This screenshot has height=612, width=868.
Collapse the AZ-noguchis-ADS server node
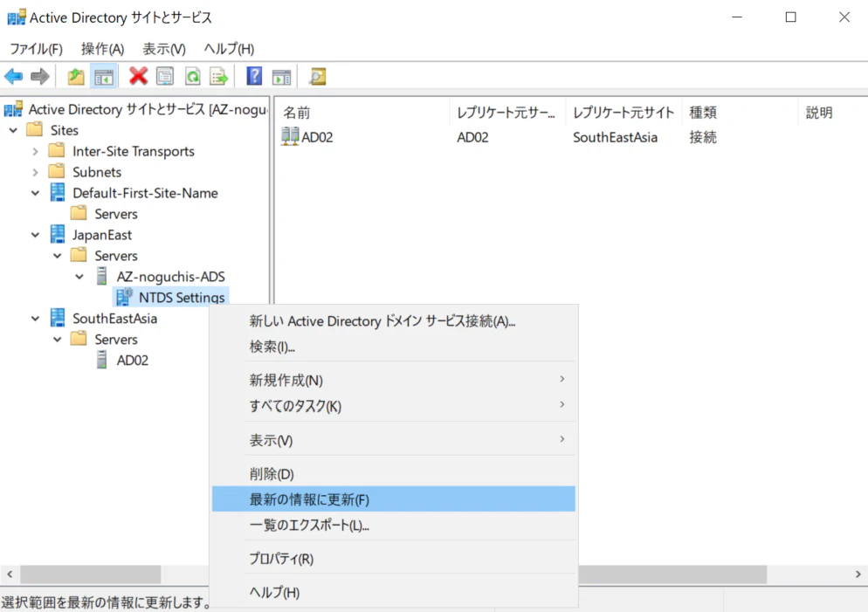[79, 277]
